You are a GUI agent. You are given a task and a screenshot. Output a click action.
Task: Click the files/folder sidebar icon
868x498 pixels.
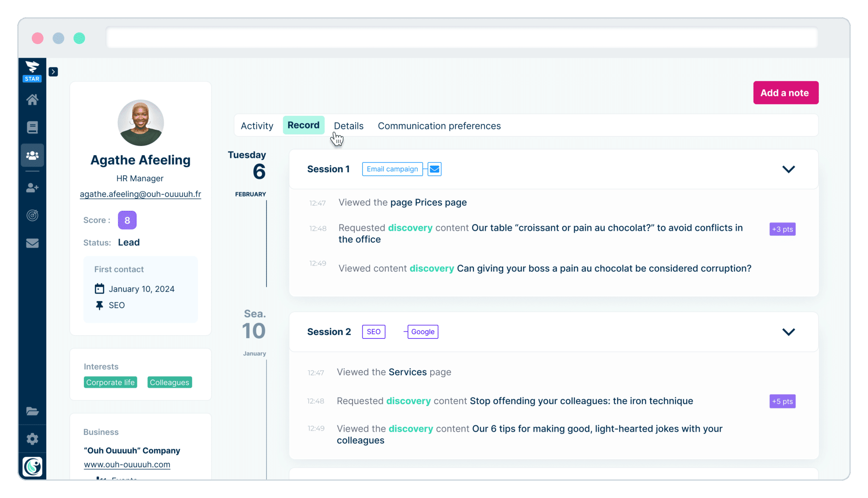pos(32,411)
